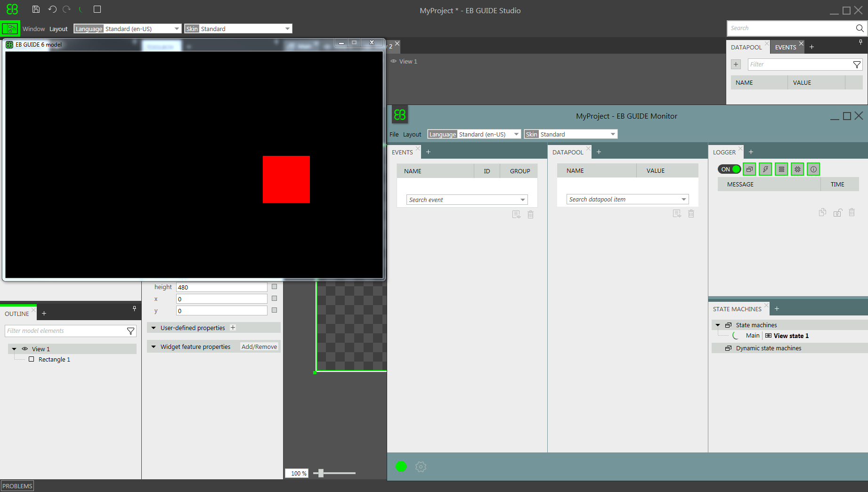Undo the last action in Studio

52,9
